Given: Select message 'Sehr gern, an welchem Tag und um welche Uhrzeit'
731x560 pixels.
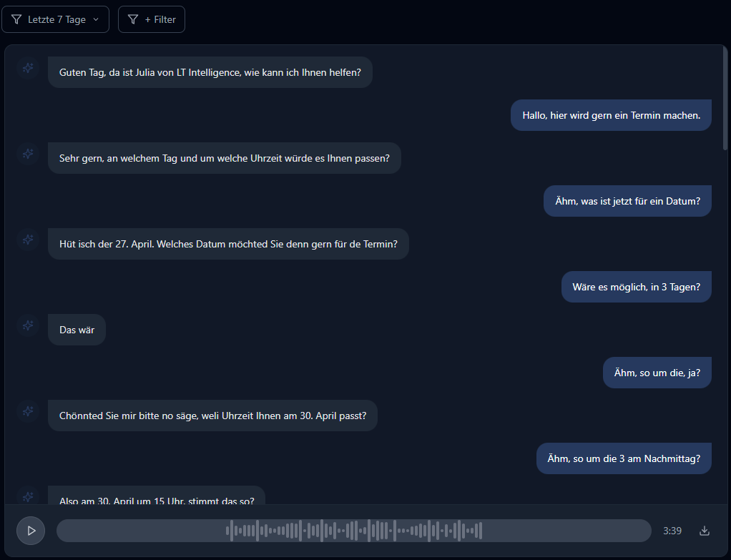Looking at the screenshot, I should coord(225,158).
